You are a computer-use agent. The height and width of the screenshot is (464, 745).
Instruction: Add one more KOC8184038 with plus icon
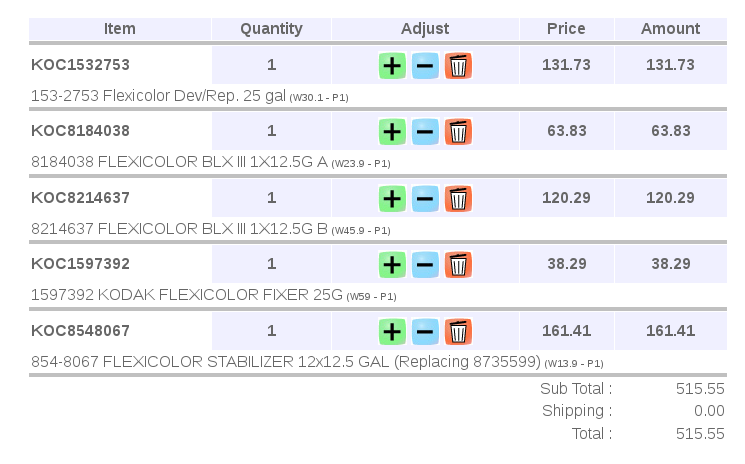pos(392,132)
